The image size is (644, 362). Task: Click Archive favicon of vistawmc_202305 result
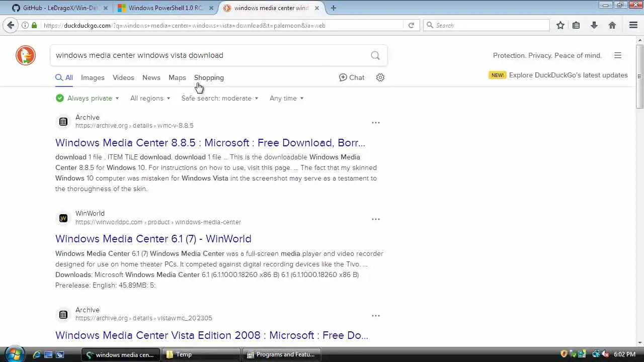(63, 314)
